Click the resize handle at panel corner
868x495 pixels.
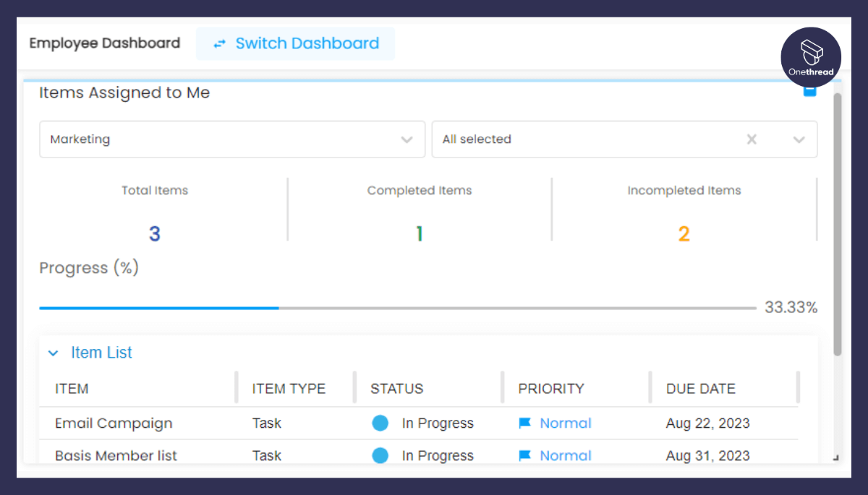(x=836, y=457)
